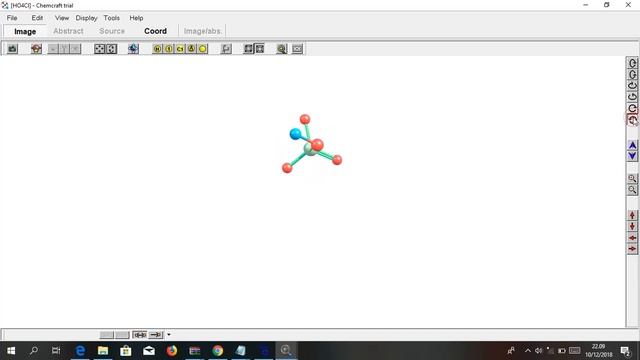The height and width of the screenshot is (360, 640).
Task: Open Microsoft Edge from taskbar
Action: click(80, 351)
